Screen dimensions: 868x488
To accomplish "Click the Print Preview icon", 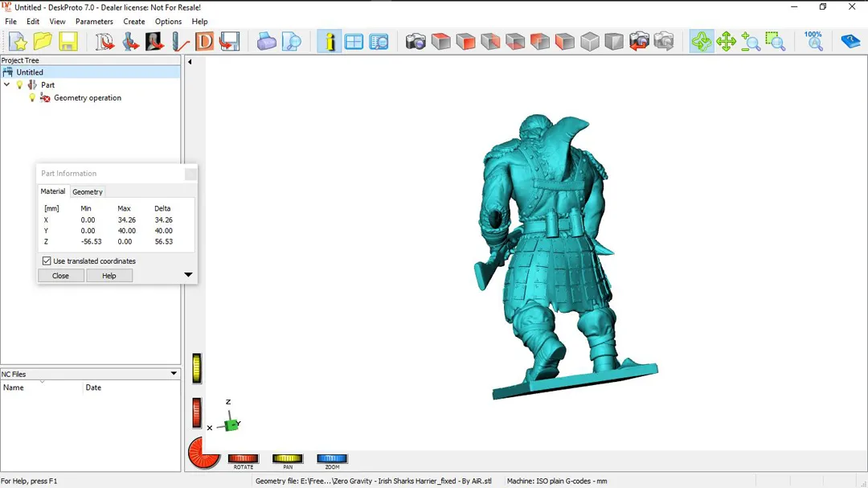I will point(292,42).
